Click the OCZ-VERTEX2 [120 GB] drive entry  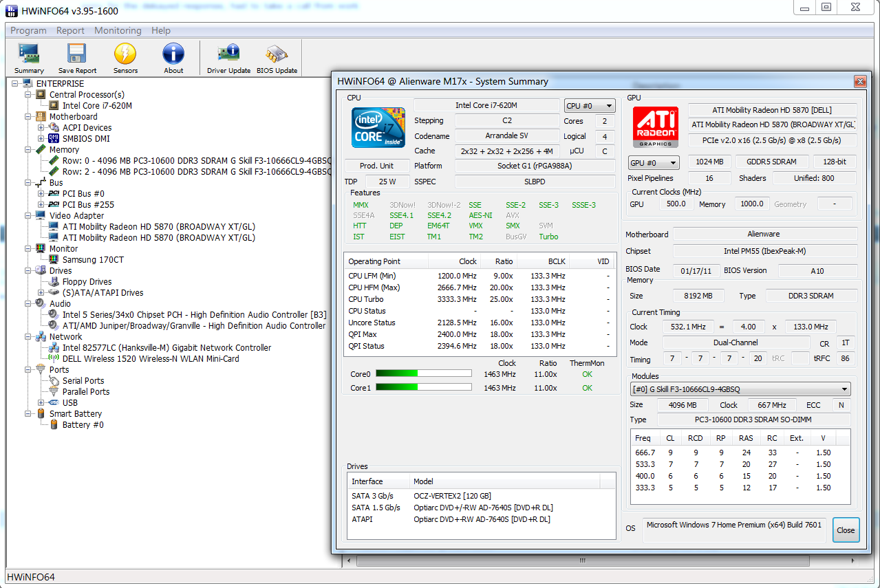tap(452, 496)
